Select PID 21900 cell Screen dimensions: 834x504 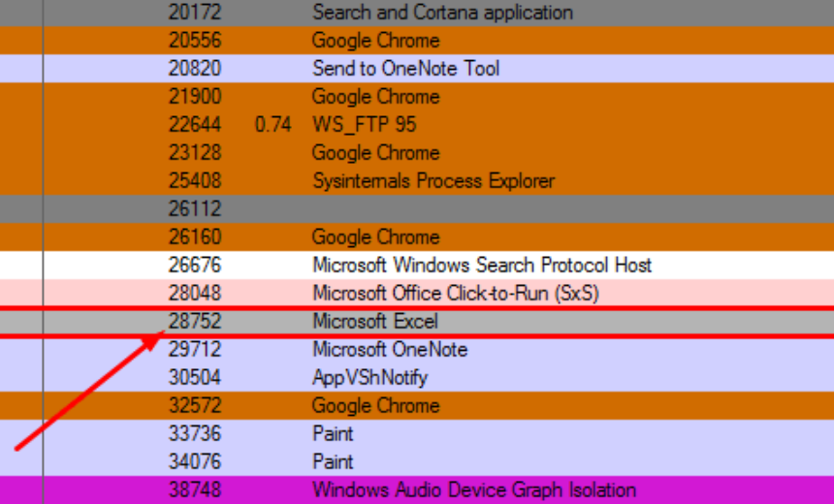pyautogui.click(x=195, y=97)
